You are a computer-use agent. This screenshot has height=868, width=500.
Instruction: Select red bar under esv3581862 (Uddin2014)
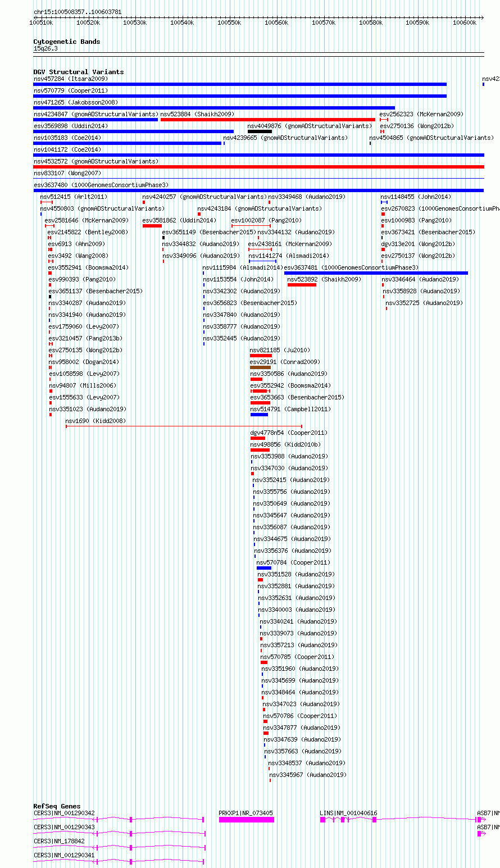click(152, 226)
